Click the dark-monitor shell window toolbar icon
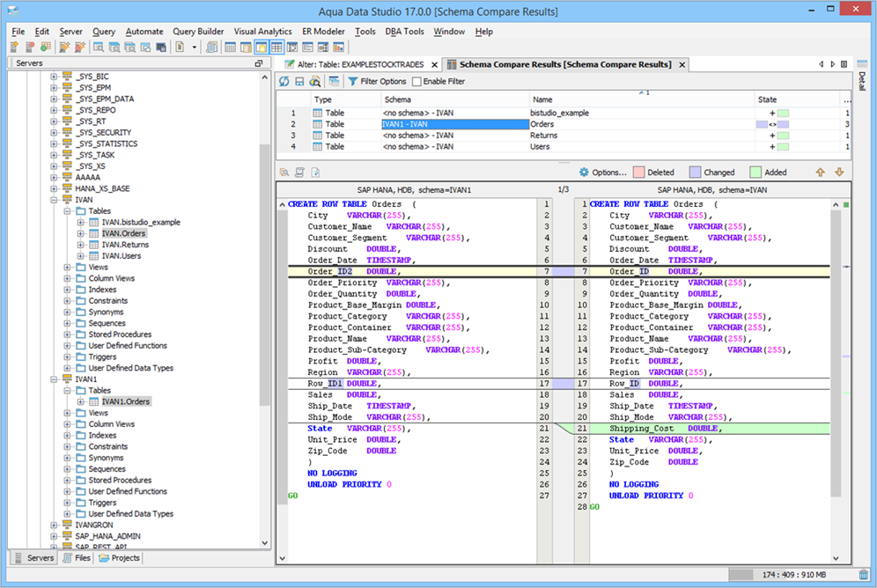This screenshot has width=877, height=588. click(161, 48)
